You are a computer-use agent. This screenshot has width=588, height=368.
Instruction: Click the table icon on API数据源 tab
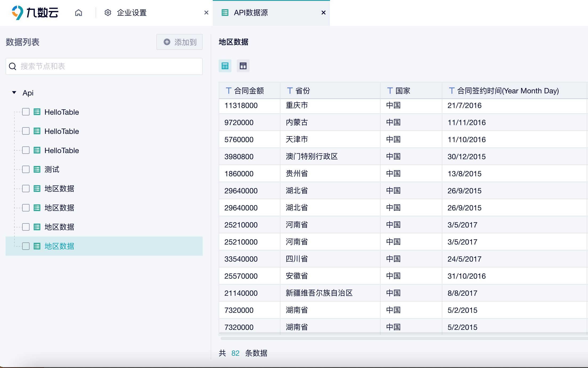(x=225, y=13)
